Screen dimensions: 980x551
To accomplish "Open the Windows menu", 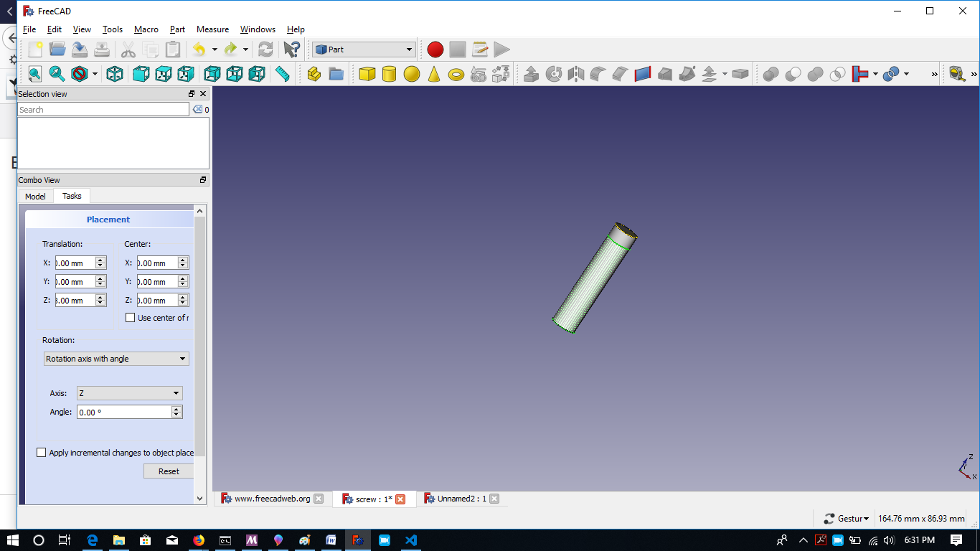I will pos(258,29).
